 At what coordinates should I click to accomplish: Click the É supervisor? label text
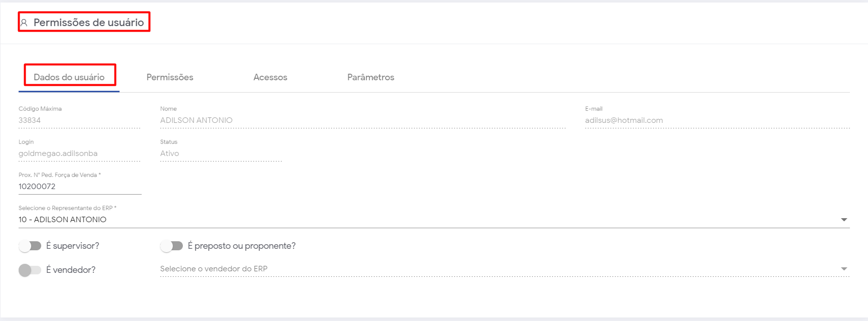point(73,246)
